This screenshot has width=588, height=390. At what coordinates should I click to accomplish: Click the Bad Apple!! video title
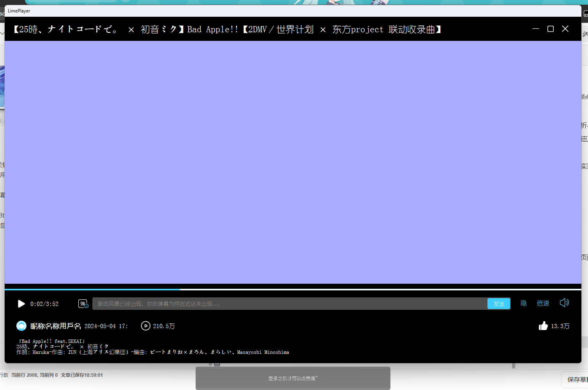click(x=227, y=30)
